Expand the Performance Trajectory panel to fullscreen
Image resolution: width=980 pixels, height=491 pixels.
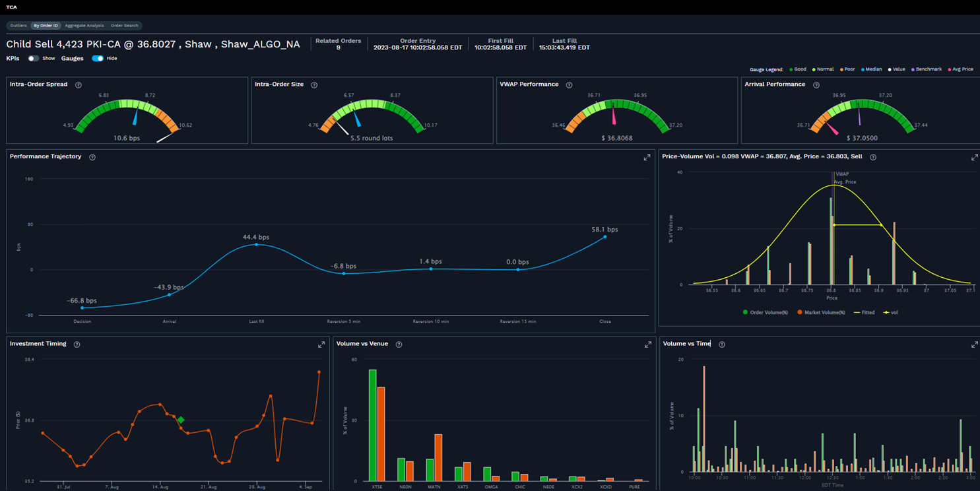pos(647,157)
